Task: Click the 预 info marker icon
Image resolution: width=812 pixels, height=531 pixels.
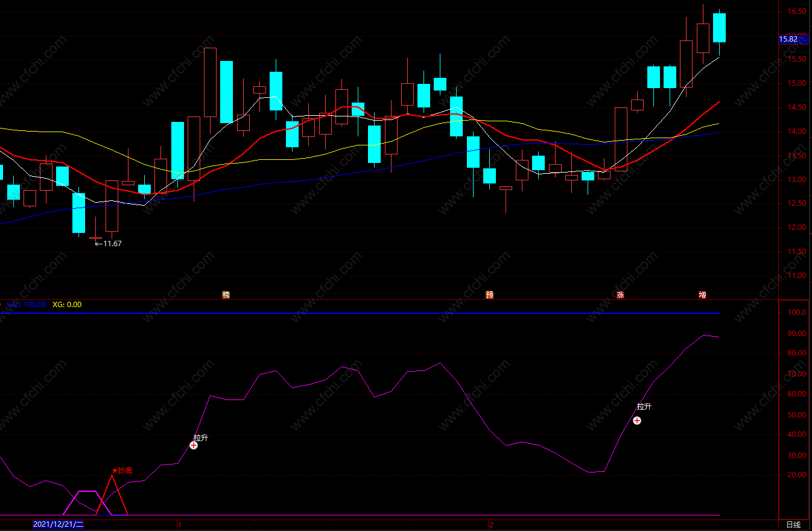Action: coord(490,295)
